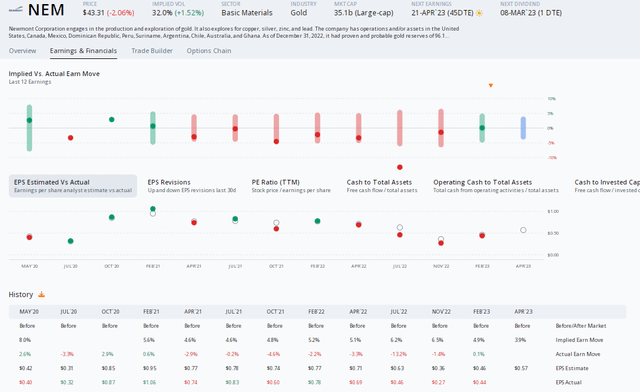Click the FEB'23 History column header
This screenshot has height=392, width=640.
click(x=482, y=312)
